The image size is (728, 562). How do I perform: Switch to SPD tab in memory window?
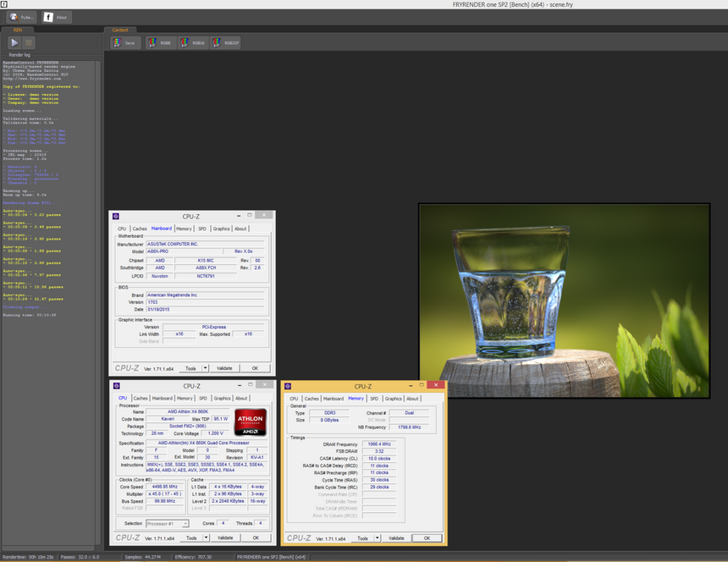(x=374, y=399)
